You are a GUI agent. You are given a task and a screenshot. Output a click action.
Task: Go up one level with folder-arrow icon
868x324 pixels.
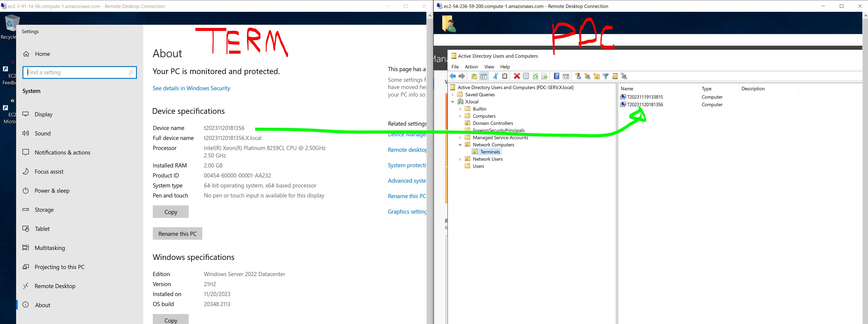point(474,76)
